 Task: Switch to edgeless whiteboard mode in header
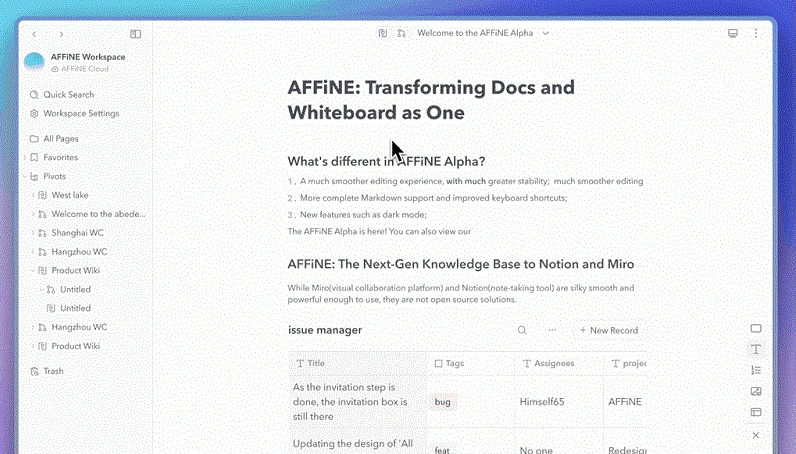tap(401, 33)
